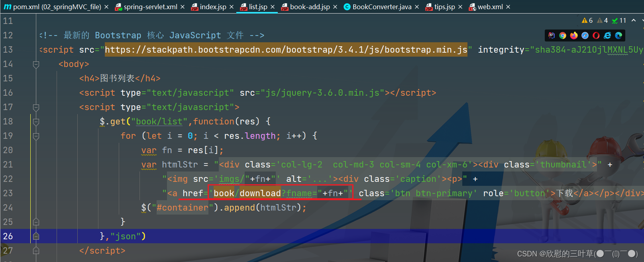The height and width of the screenshot is (262, 644).
Task: Open page in Chrome browser
Action: (x=563, y=35)
